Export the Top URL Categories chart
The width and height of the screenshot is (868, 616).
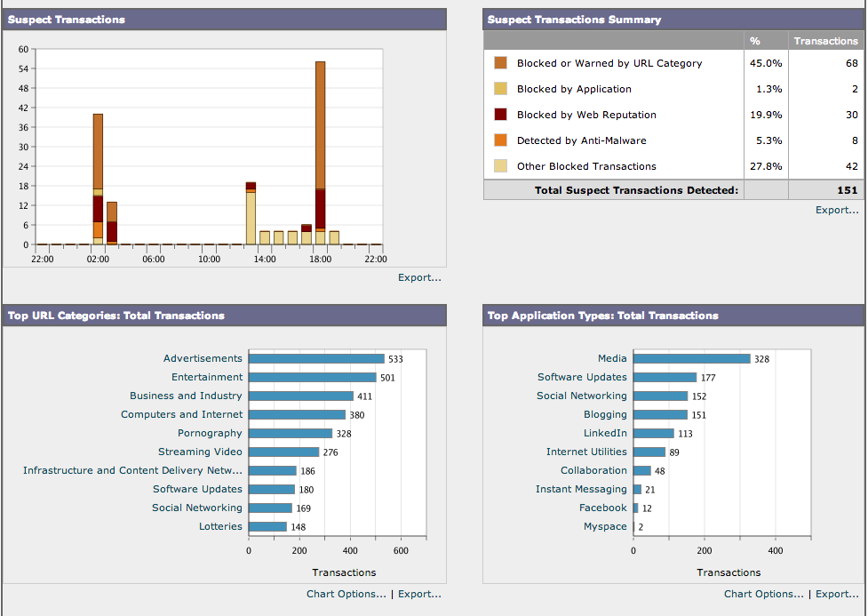pyautogui.click(x=419, y=594)
